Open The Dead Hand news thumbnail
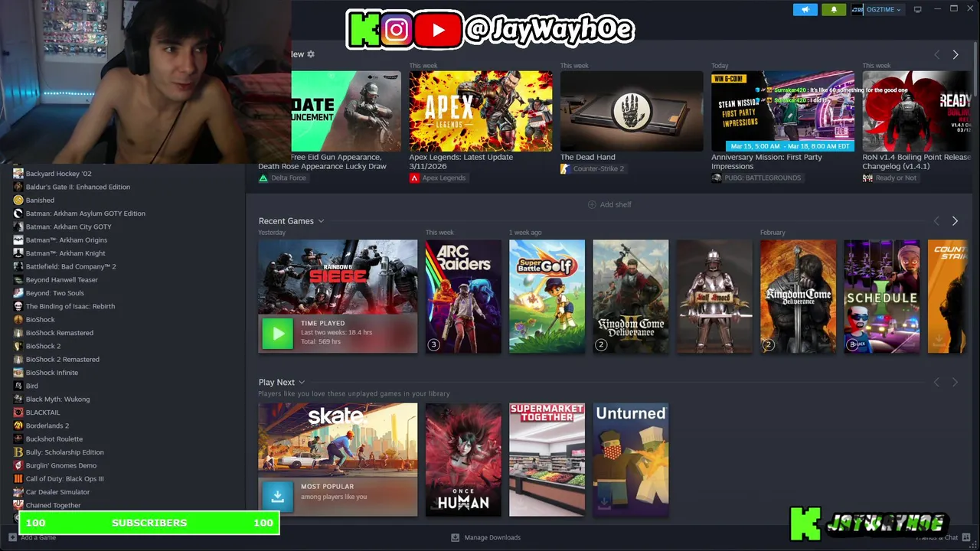The height and width of the screenshot is (551, 980). tap(631, 112)
